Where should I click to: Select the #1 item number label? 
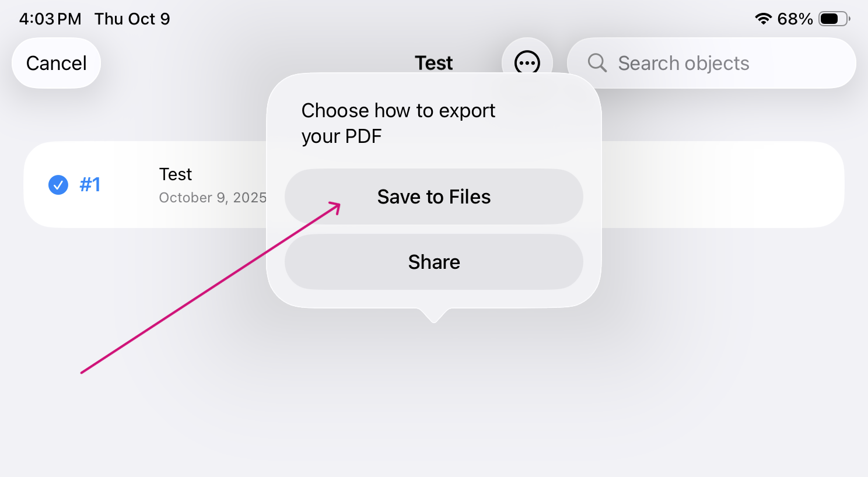tap(90, 185)
